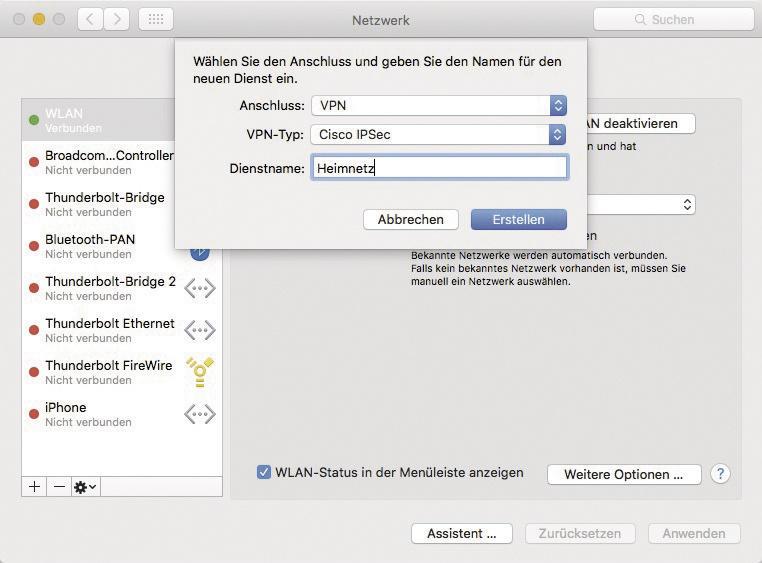Select the Thunderbolt-Bridge service
This screenshot has width=762, height=563.
click(99, 204)
